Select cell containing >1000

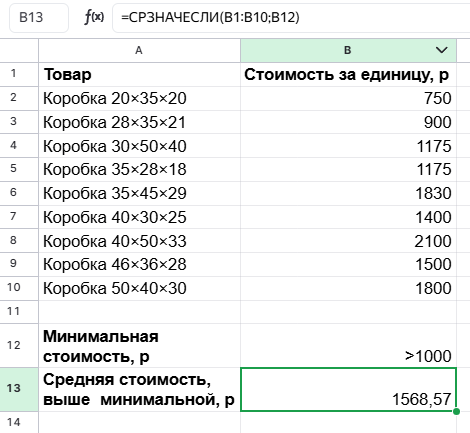coord(348,345)
